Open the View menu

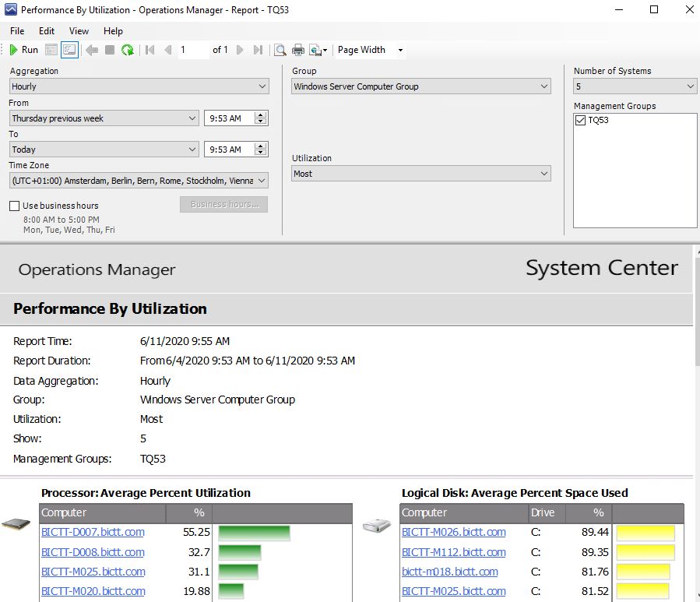(79, 31)
